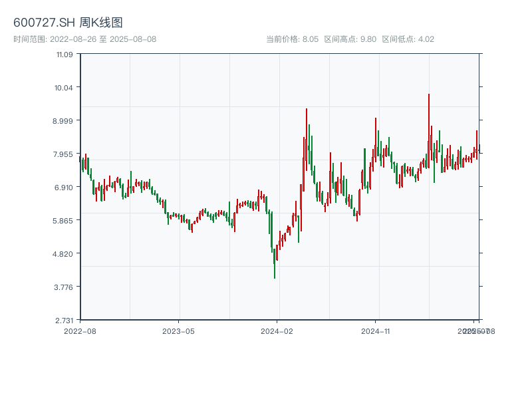Click the x-axis label 2023-05
The width and height of the screenshot is (532, 399).
point(178,331)
